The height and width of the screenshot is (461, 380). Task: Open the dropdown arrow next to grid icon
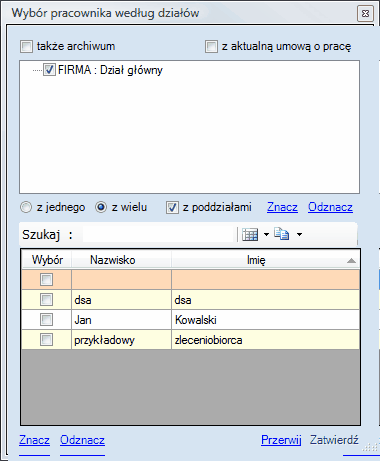click(x=266, y=234)
